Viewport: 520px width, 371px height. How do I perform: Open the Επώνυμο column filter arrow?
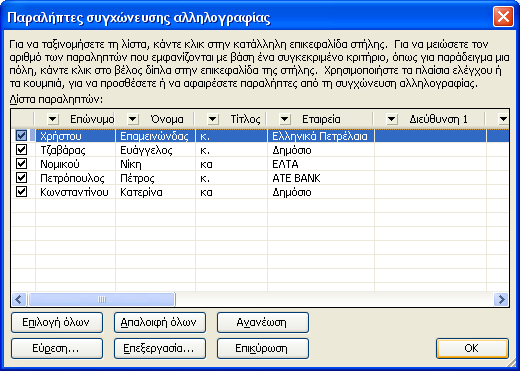53,119
